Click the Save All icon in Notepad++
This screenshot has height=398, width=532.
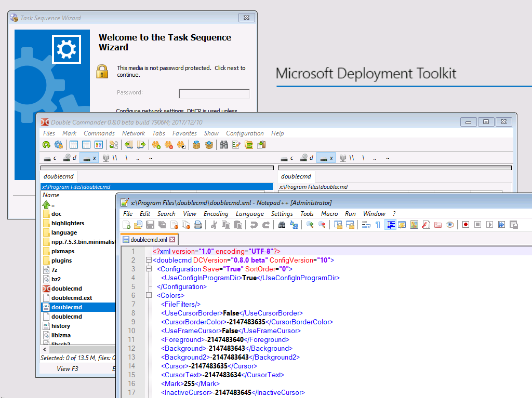(x=162, y=225)
